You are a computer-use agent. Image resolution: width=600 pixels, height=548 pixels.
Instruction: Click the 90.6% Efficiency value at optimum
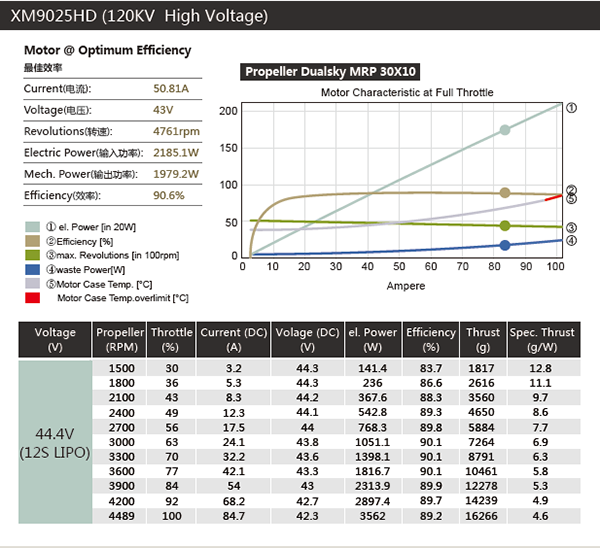pyautogui.click(x=169, y=195)
